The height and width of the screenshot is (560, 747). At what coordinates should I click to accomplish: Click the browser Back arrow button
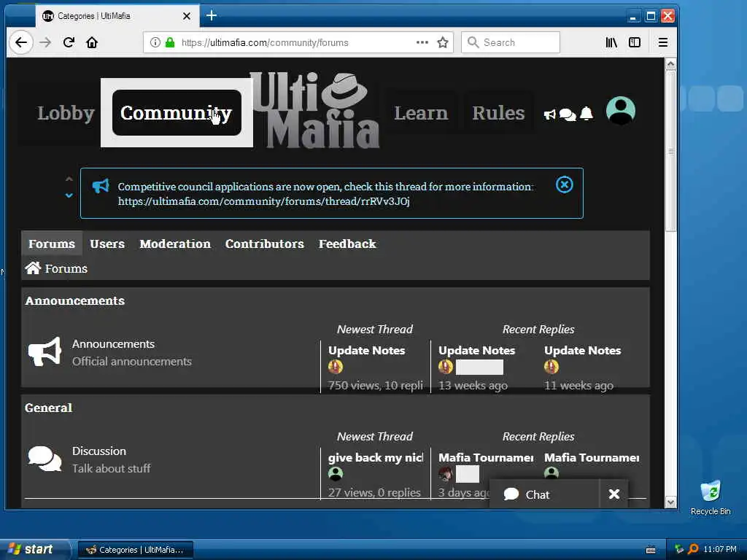click(21, 42)
